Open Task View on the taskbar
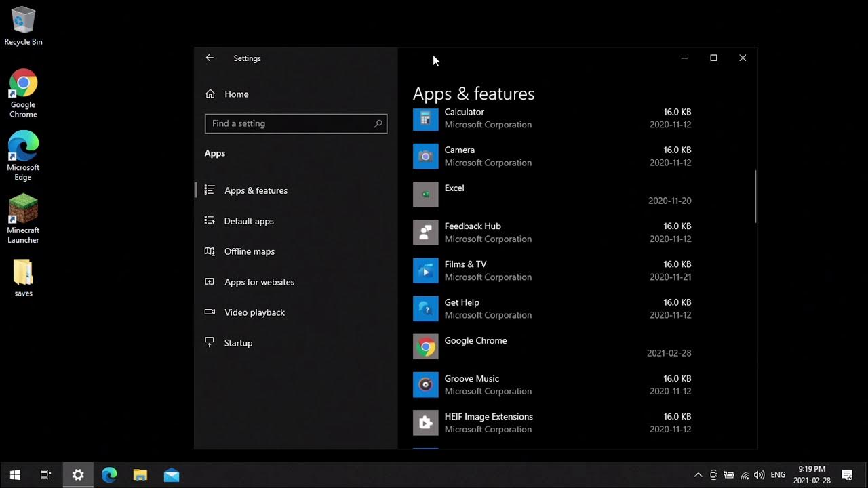The image size is (868, 488). (x=46, y=475)
